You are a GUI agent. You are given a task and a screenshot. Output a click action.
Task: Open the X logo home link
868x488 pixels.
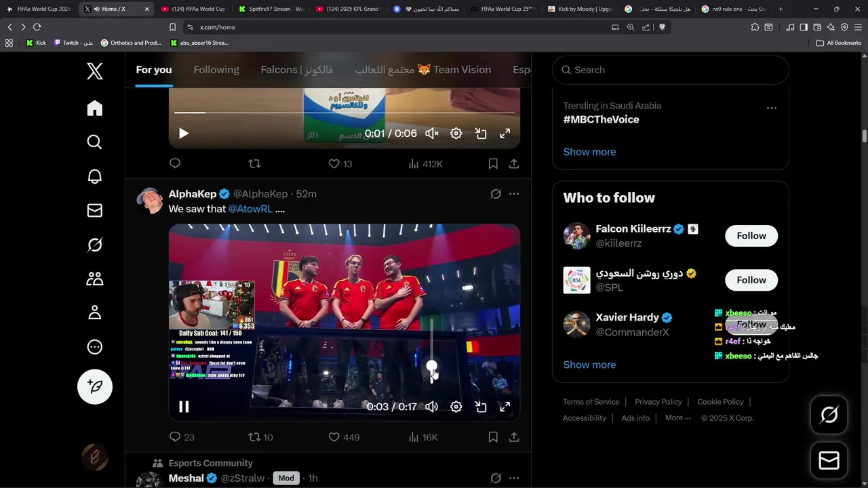95,70
